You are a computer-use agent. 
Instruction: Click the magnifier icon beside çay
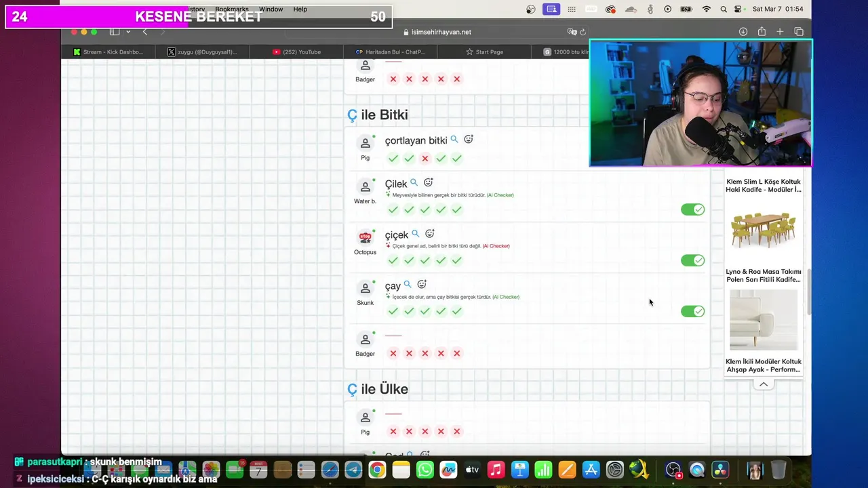(x=408, y=285)
